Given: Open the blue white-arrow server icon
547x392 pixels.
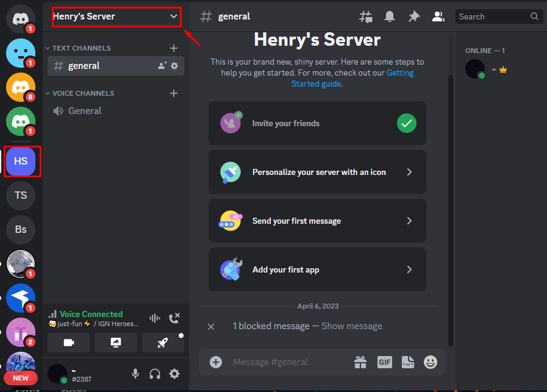Looking at the screenshot, I should 21,298.
